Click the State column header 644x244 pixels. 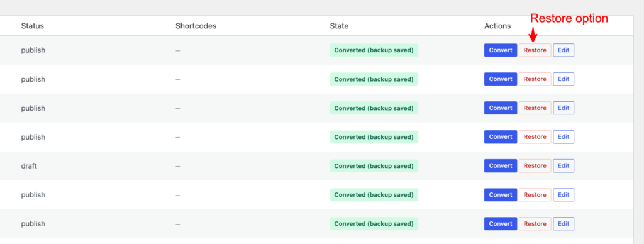339,26
